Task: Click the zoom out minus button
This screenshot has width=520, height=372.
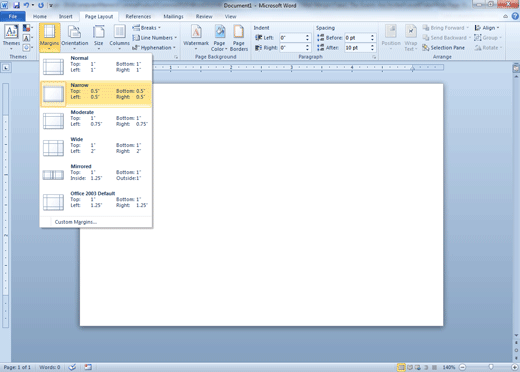Action: pos(463,367)
